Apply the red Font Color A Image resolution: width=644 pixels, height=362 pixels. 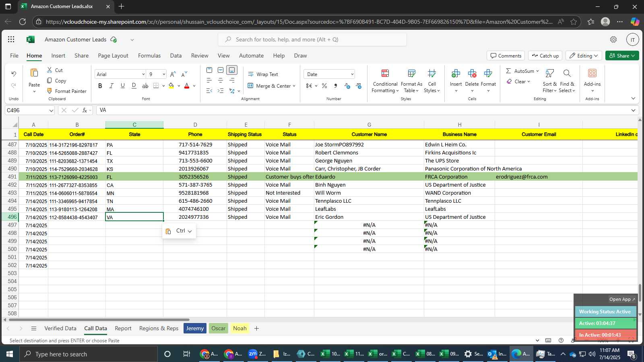187,85
